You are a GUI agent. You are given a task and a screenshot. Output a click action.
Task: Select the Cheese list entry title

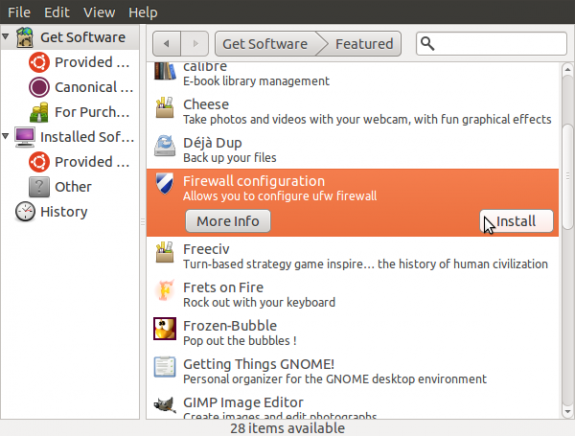[206, 105]
